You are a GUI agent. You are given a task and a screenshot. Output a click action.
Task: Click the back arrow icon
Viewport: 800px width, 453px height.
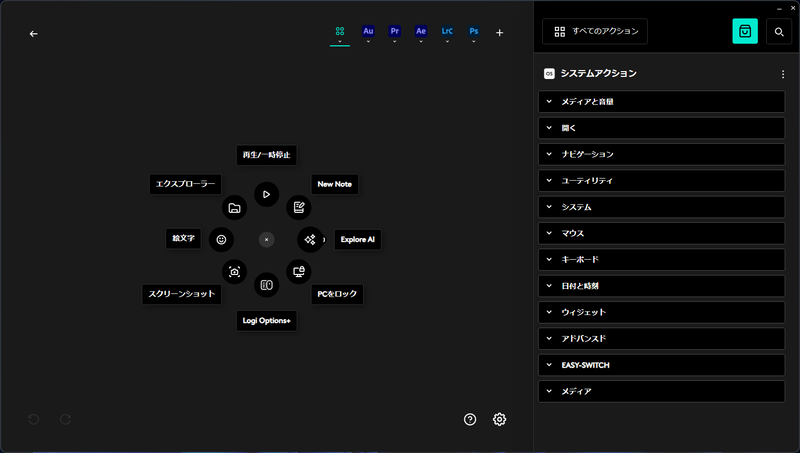click(34, 34)
